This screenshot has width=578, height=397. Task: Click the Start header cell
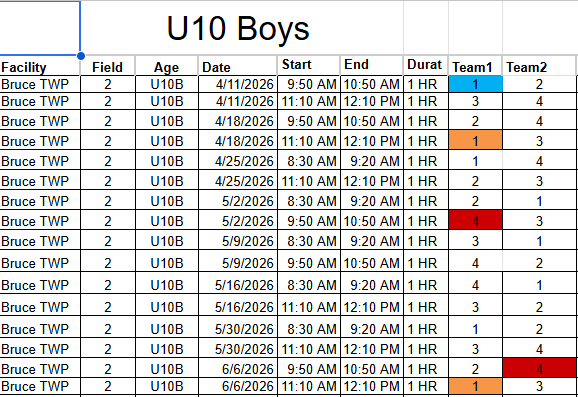point(308,66)
